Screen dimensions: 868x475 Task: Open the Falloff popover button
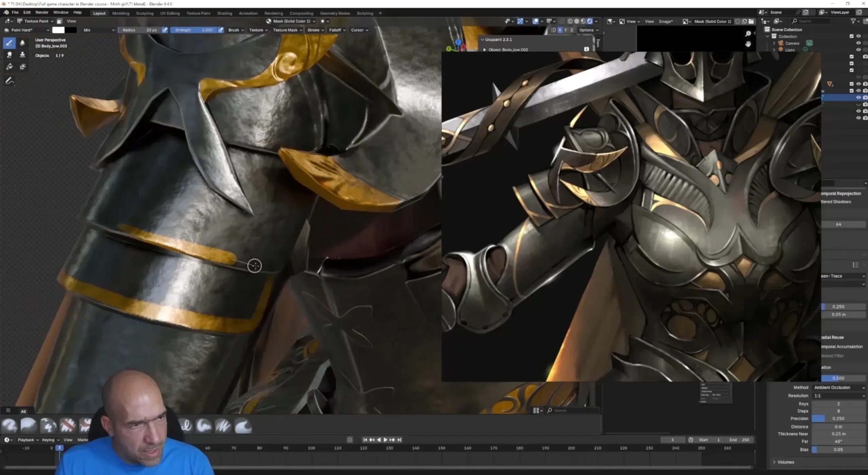coord(337,30)
